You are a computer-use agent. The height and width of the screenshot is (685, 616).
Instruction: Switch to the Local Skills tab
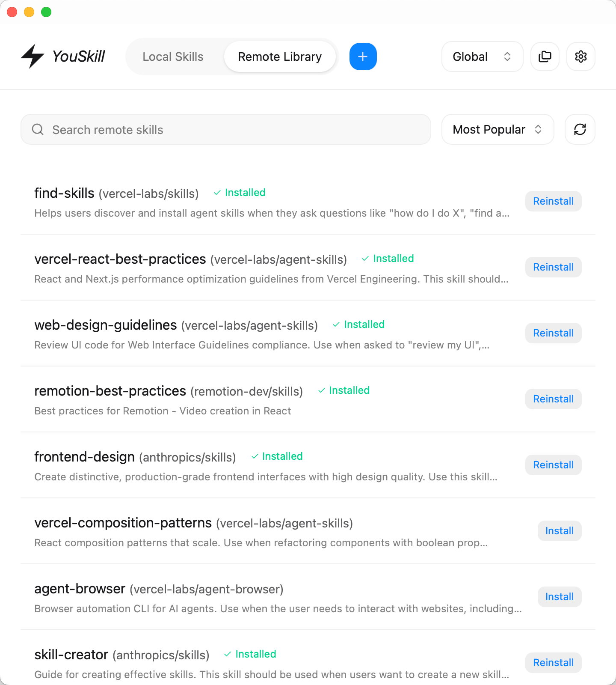(x=173, y=56)
